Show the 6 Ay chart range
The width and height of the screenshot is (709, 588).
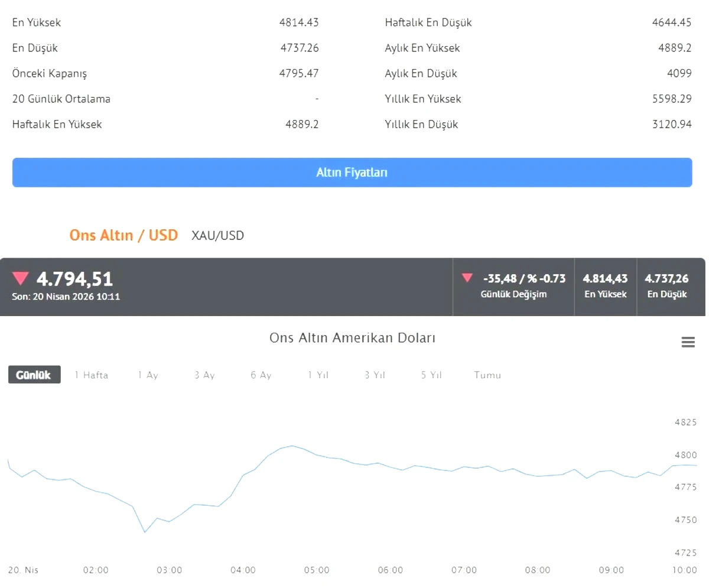pos(261,375)
